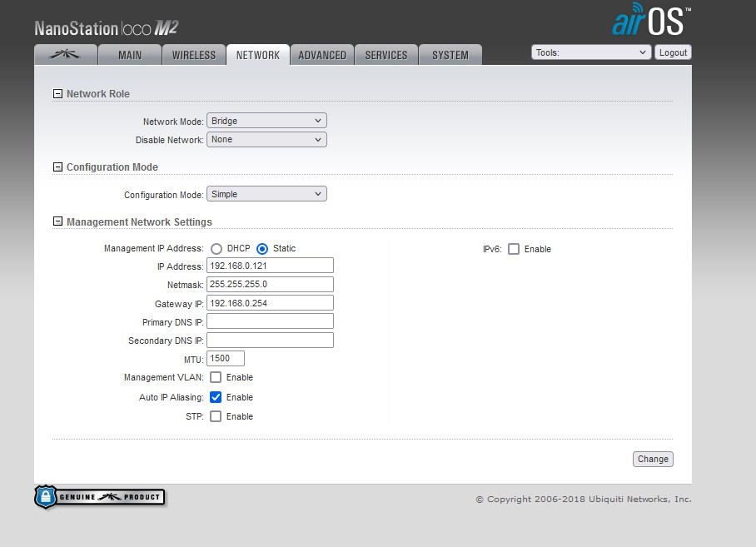
Task: Select the NETWORK tab
Action: point(258,55)
